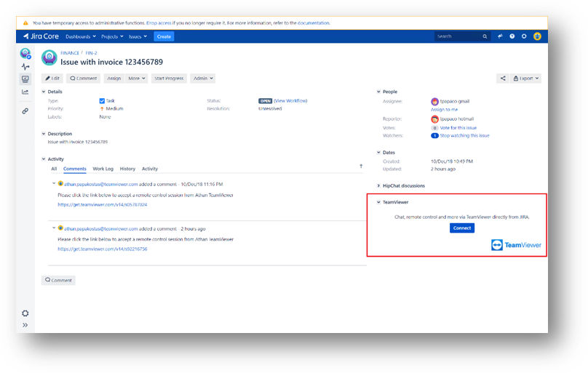Click reporter tpapaco hotmail avatar
The width and height of the screenshot is (588, 373).
pos(434,119)
